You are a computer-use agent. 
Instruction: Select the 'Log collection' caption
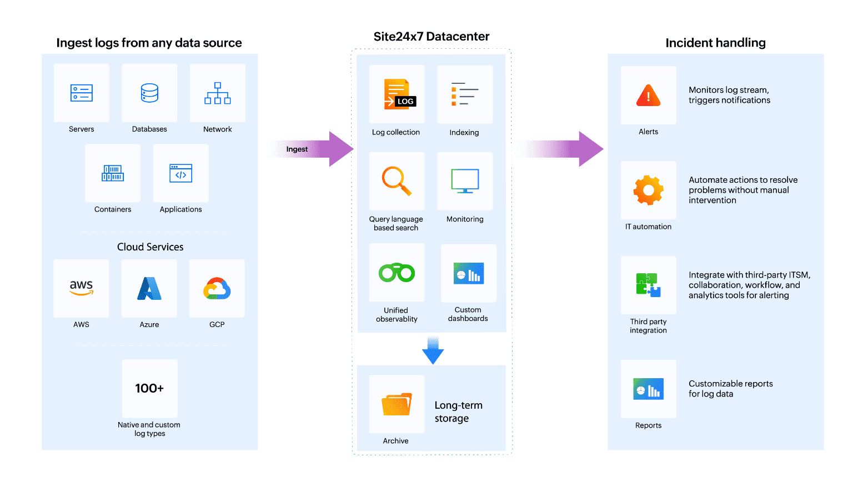tap(396, 132)
